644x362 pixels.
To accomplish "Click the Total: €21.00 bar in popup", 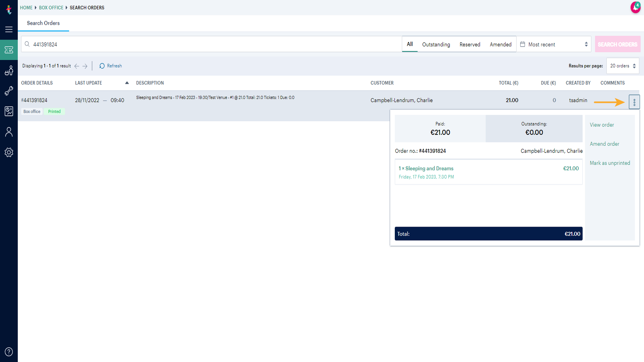I will [488, 234].
